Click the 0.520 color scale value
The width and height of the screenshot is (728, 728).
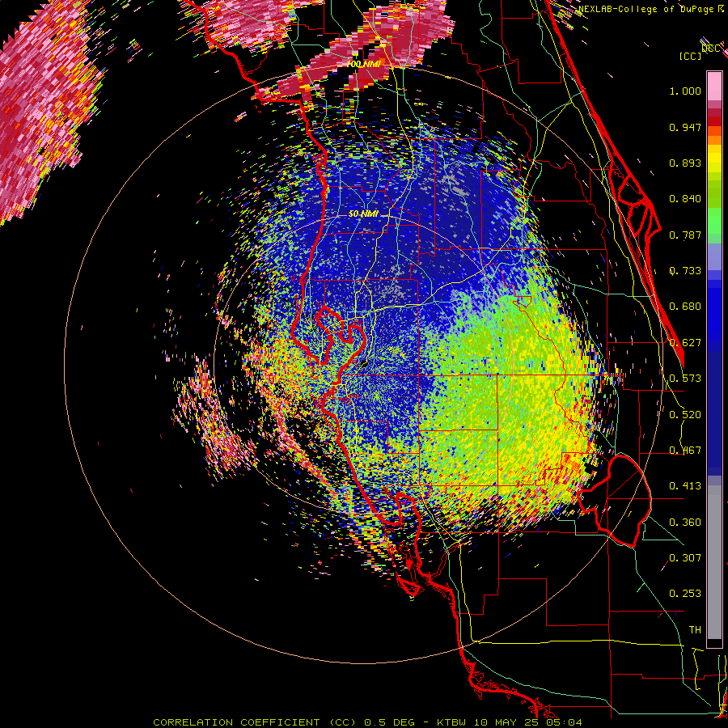[x=685, y=415]
